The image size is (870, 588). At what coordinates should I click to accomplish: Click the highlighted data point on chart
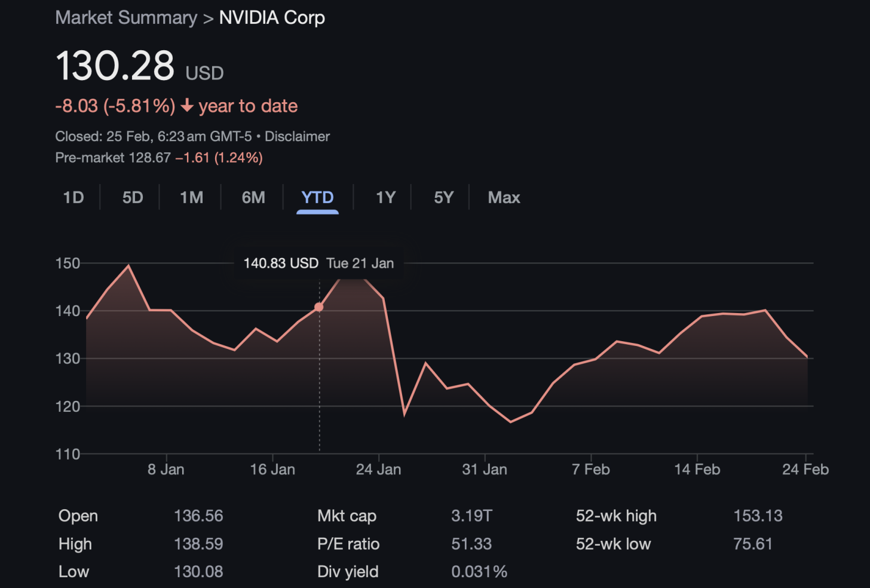pyautogui.click(x=319, y=307)
